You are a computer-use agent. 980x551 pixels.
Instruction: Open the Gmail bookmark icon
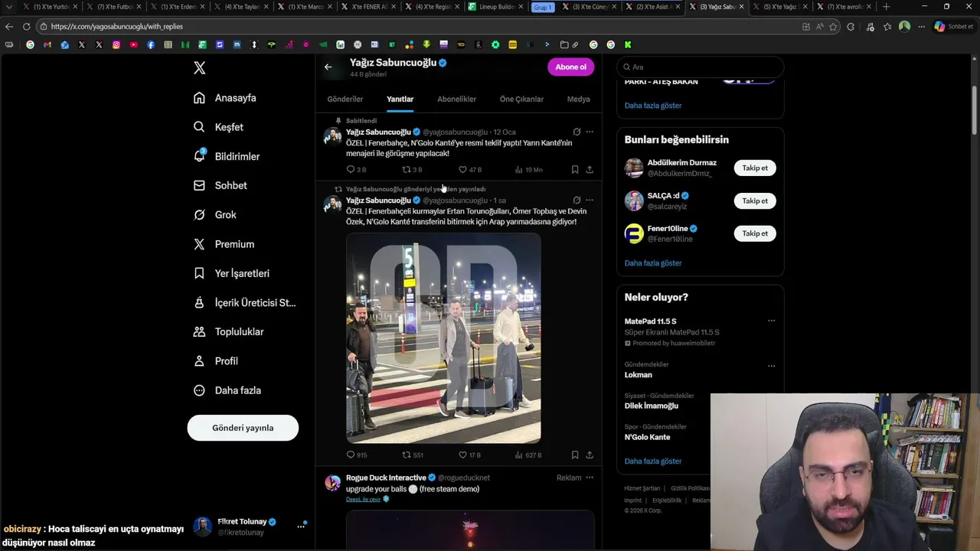[47, 44]
